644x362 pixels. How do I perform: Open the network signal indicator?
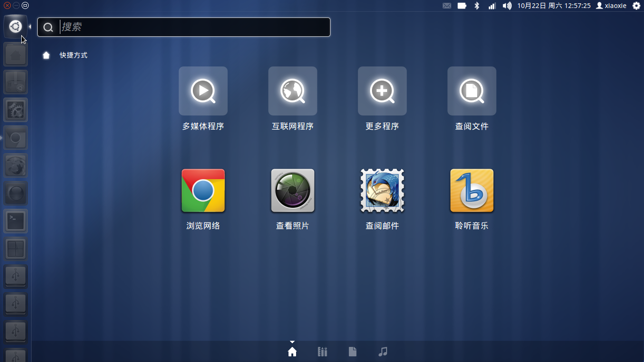pyautogui.click(x=492, y=6)
